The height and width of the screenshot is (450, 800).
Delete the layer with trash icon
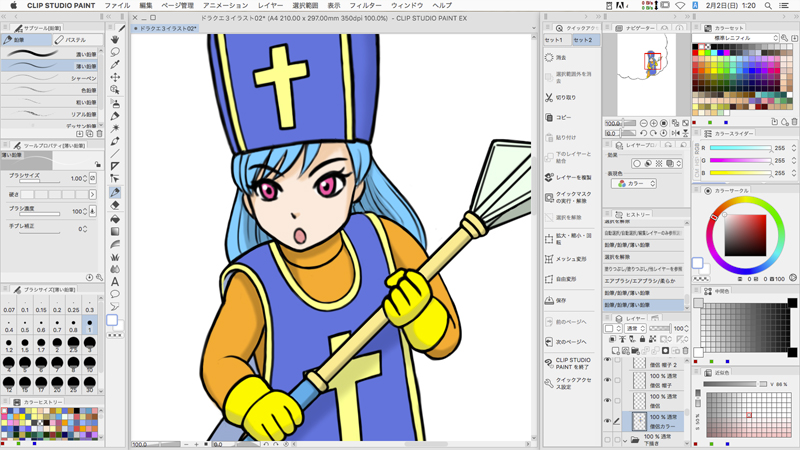point(685,351)
